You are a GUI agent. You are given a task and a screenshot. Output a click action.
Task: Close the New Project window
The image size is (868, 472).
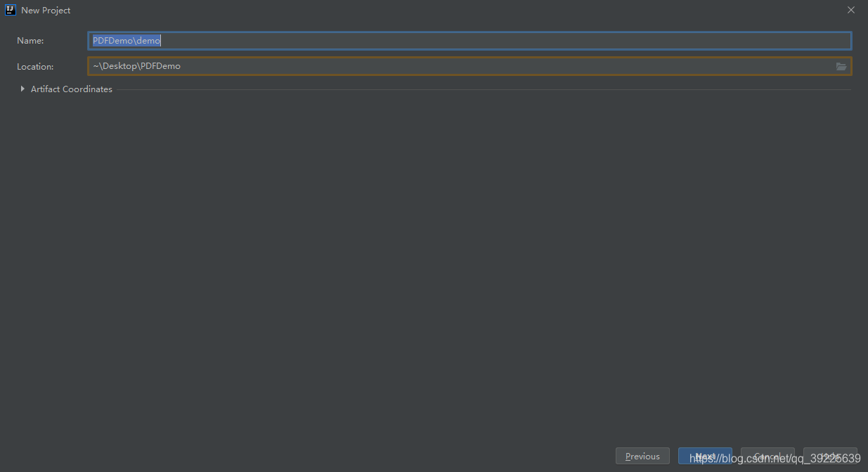[850, 10]
